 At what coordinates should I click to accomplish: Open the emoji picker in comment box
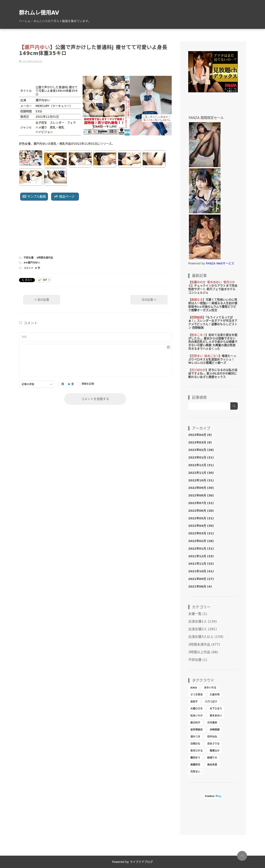pos(168,347)
